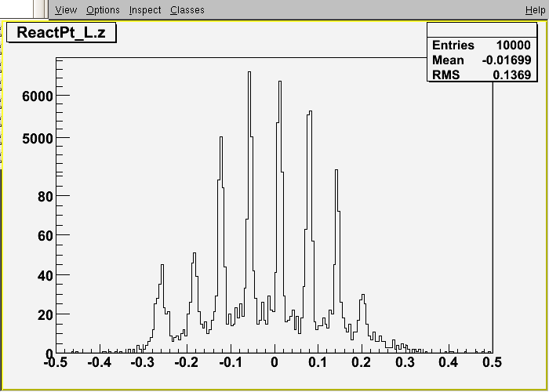Click the x-axis label -0.4

pos(100,362)
